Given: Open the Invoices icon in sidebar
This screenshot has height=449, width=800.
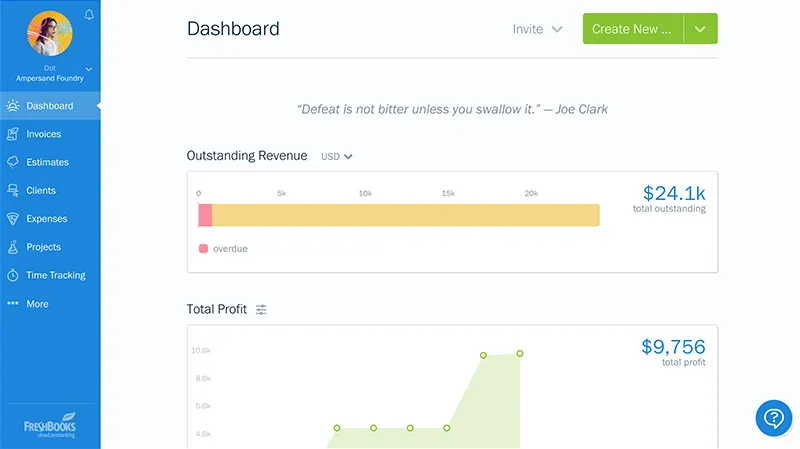Looking at the screenshot, I should pos(13,134).
